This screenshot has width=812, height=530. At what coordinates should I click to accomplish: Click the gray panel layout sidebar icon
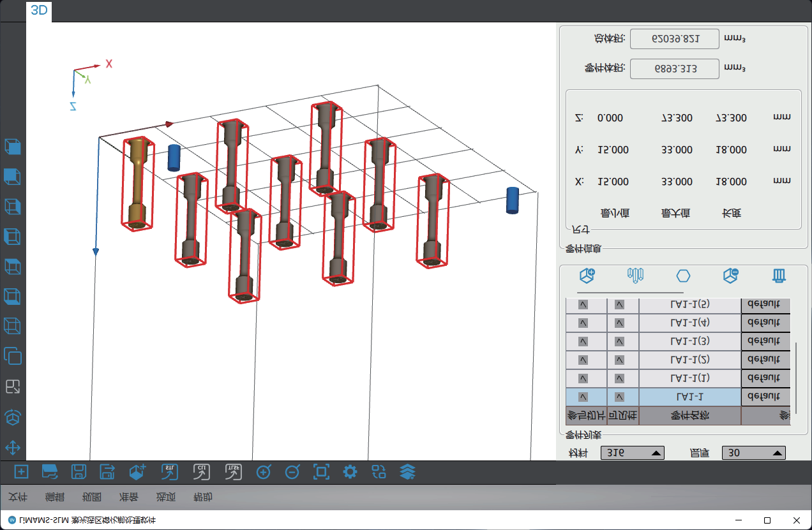click(13, 386)
